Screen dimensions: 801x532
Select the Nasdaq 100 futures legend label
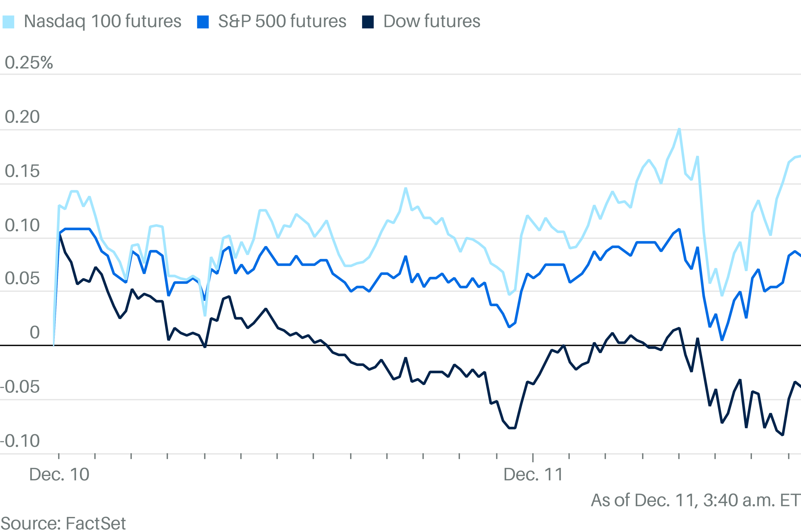coord(103,21)
